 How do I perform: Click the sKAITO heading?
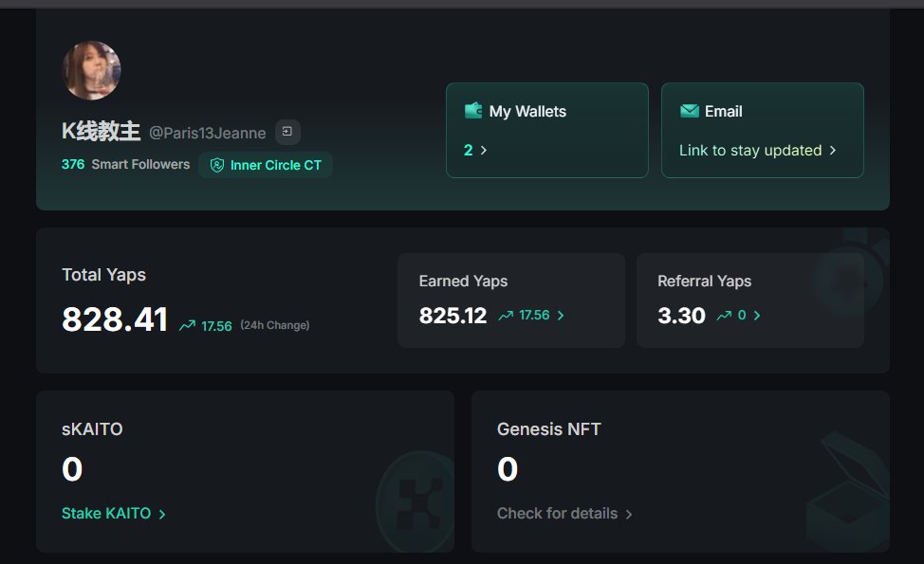pos(92,429)
